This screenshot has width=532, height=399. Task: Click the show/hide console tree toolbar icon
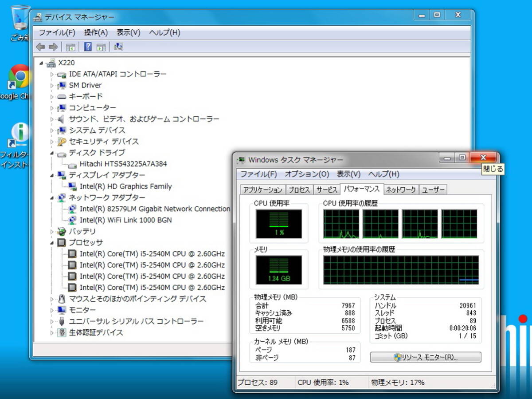(x=70, y=47)
